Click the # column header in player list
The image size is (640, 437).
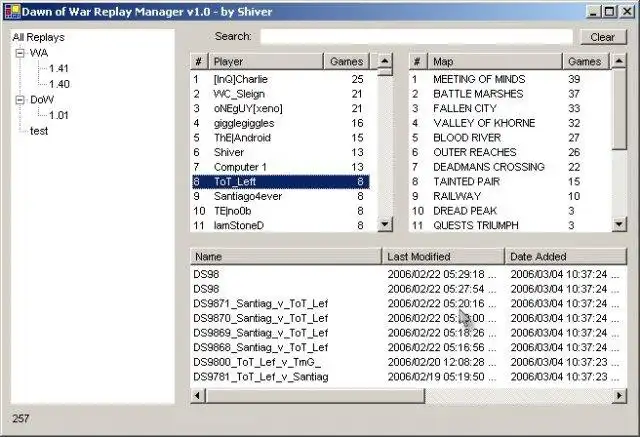point(200,62)
